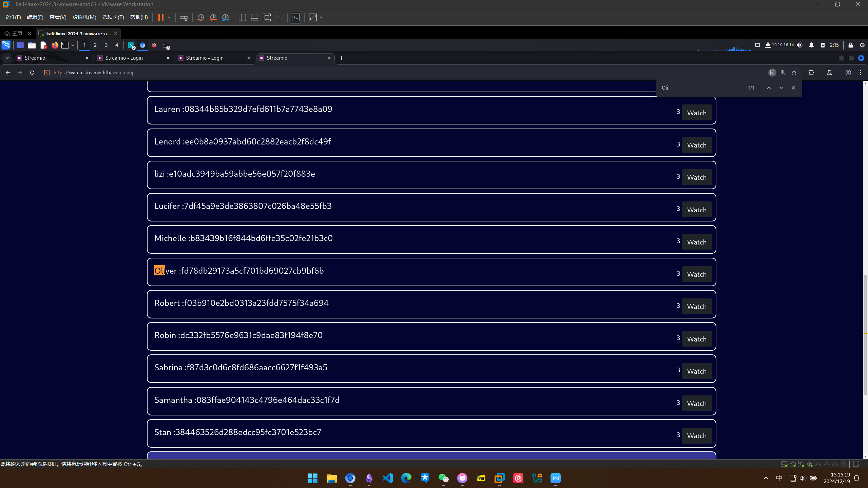Expand Windows system tray hidden icons
Image resolution: width=868 pixels, height=488 pixels.
(x=766, y=478)
